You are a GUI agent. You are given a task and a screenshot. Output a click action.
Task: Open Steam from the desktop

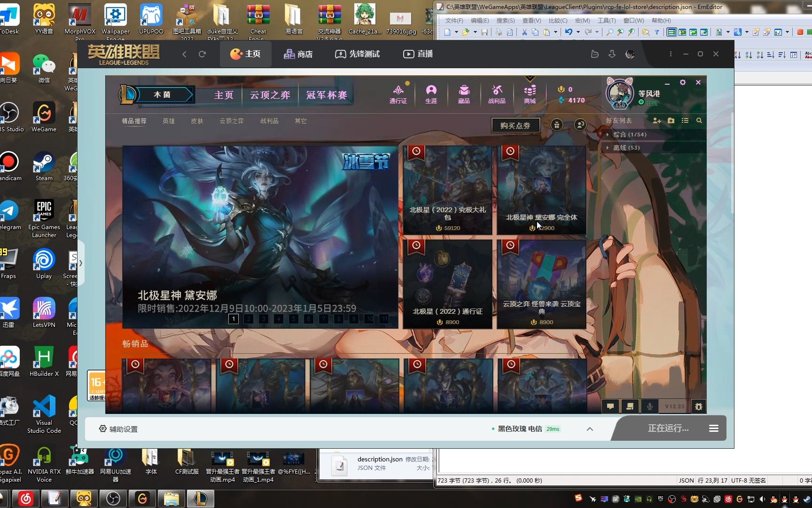click(x=44, y=166)
